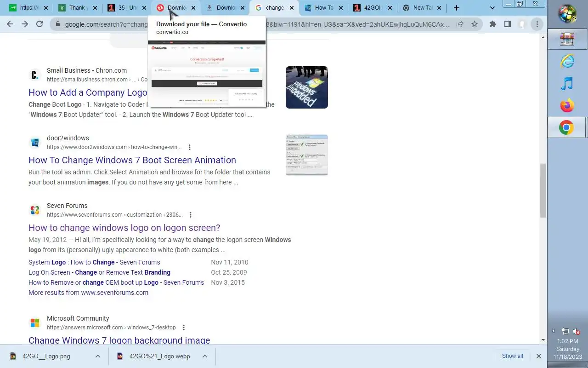Image resolution: width=588 pixels, height=368 pixels.
Task: Open 'Log On Screen - Change or Remove Text Branding'
Action: [x=99, y=272]
